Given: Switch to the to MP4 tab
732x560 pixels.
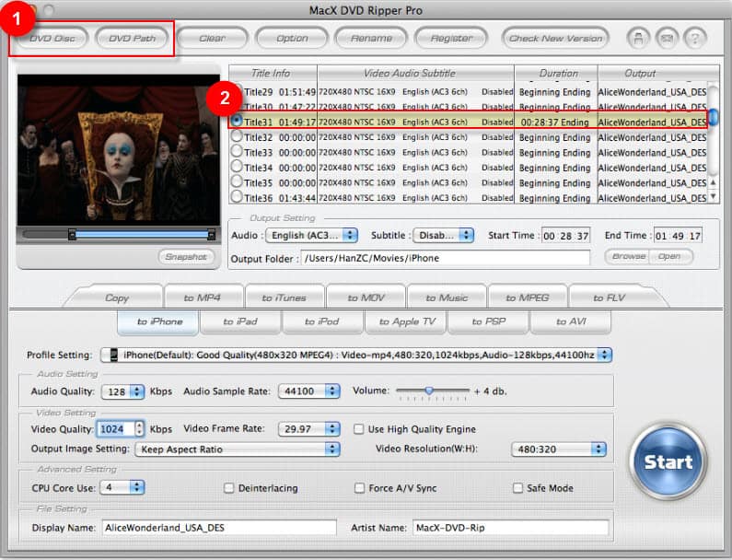Looking at the screenshot, I should (203, 297).
